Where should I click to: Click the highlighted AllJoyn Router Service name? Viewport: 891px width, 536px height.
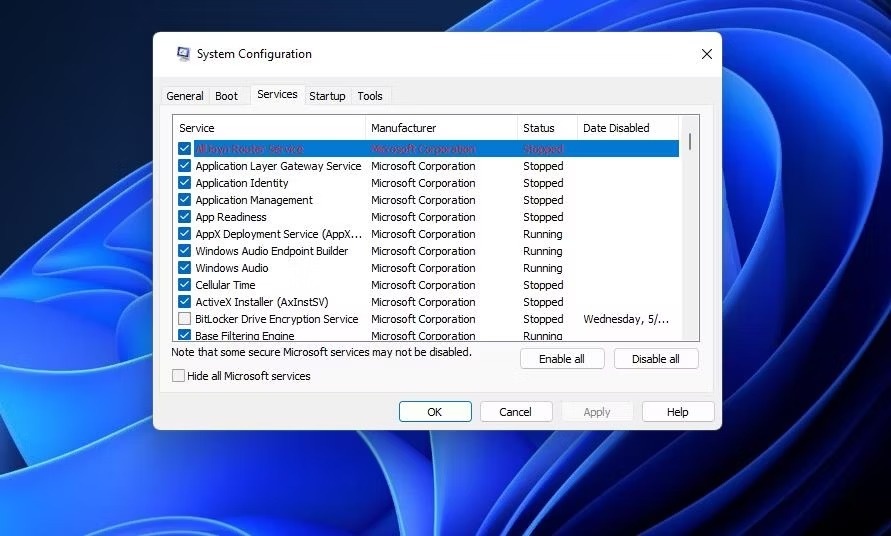pos(249,149)
